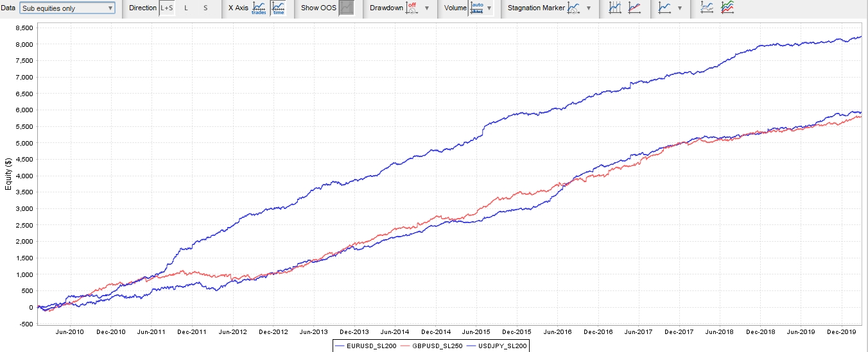Viewport: 868px width, 352px height.
Task: Set X Axis to trades icon
Action: (259, 8)
